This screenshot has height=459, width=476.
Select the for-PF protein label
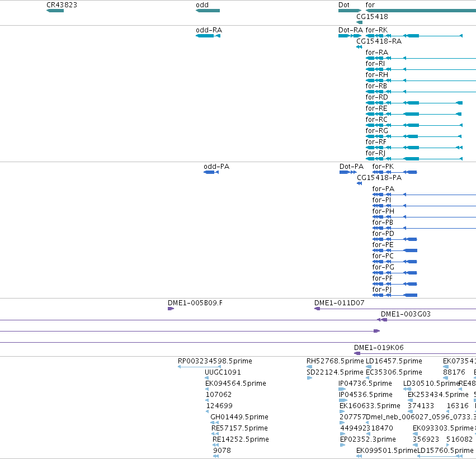pyautogui.click(x=382, y=278)
